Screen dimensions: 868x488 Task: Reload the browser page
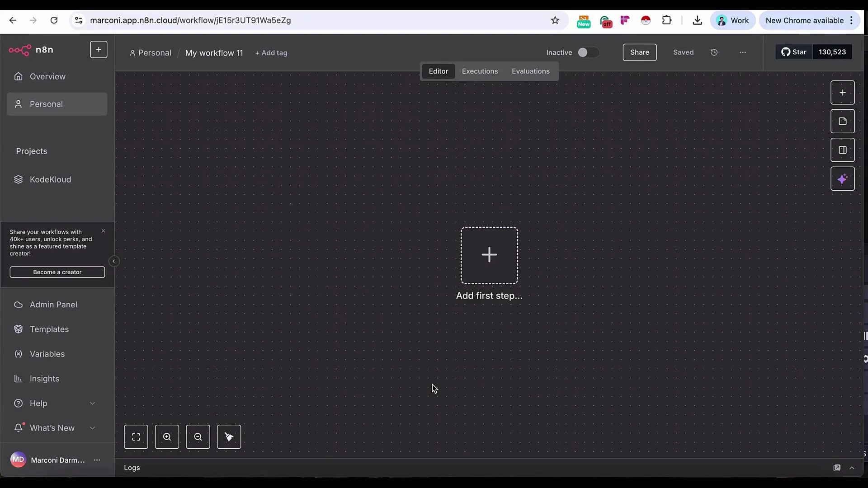[54, 20]
